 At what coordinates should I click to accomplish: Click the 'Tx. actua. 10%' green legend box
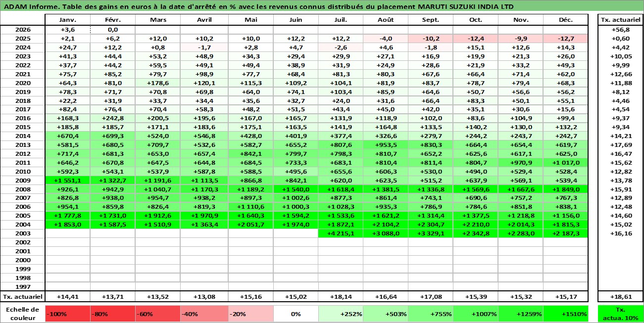[x=620, y=314]
